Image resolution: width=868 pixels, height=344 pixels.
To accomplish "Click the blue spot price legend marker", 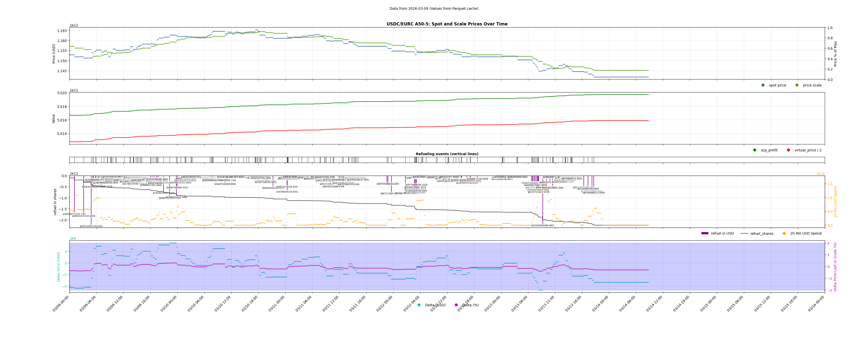I will [763, 85].
